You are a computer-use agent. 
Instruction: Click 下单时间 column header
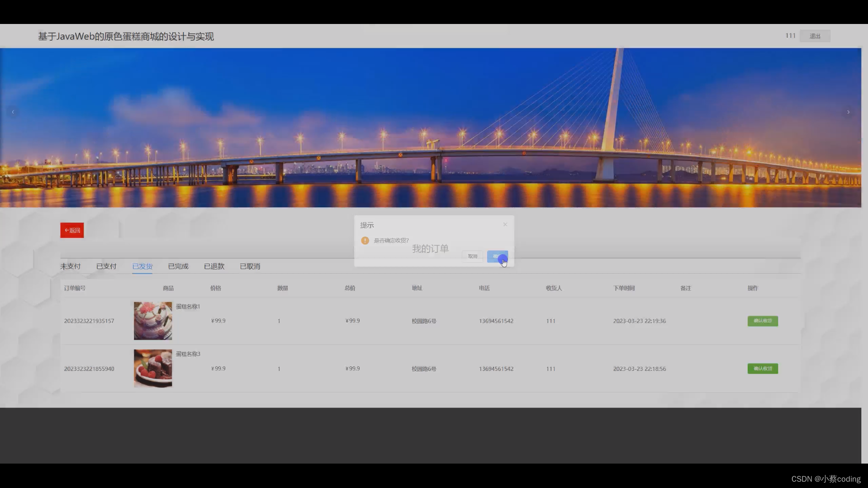tap(624, 288)
